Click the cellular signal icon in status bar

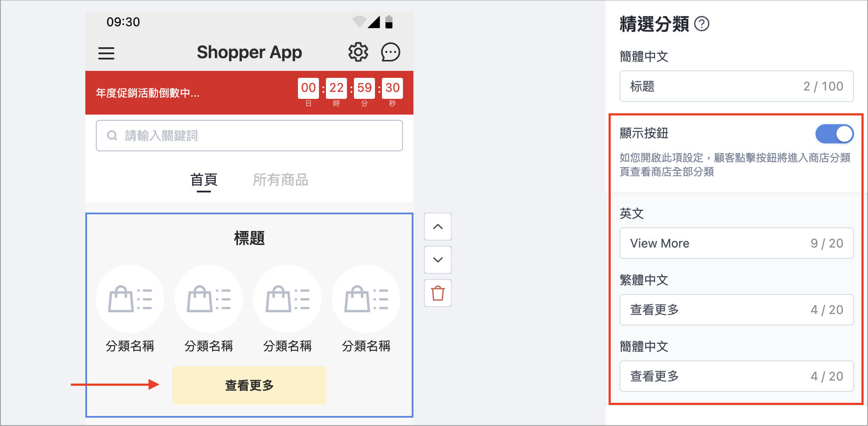coord(374,22)
